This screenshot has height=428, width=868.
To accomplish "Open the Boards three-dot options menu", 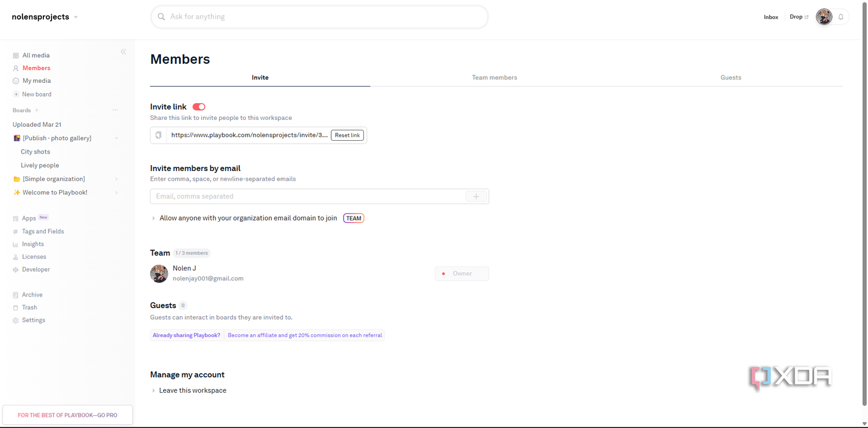I will [115, 110].
